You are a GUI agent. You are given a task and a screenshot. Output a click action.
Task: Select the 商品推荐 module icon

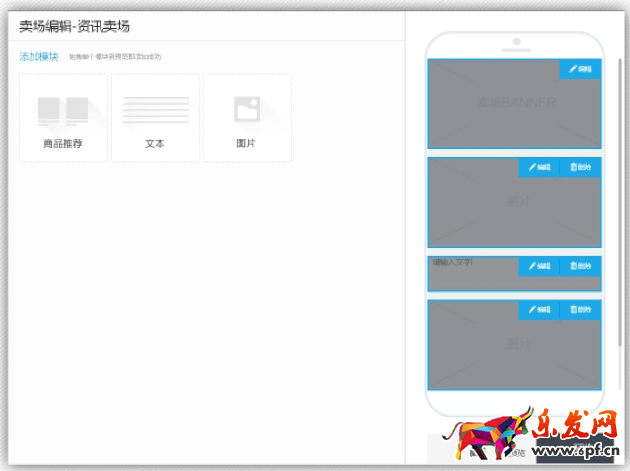pos(62,111)
